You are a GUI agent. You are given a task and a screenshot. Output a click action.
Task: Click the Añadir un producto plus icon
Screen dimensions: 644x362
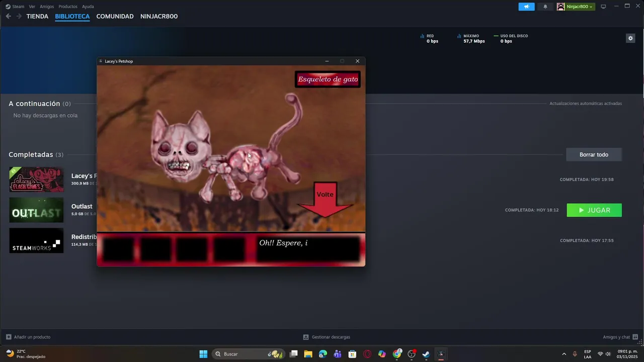click(x=9, y=337)
